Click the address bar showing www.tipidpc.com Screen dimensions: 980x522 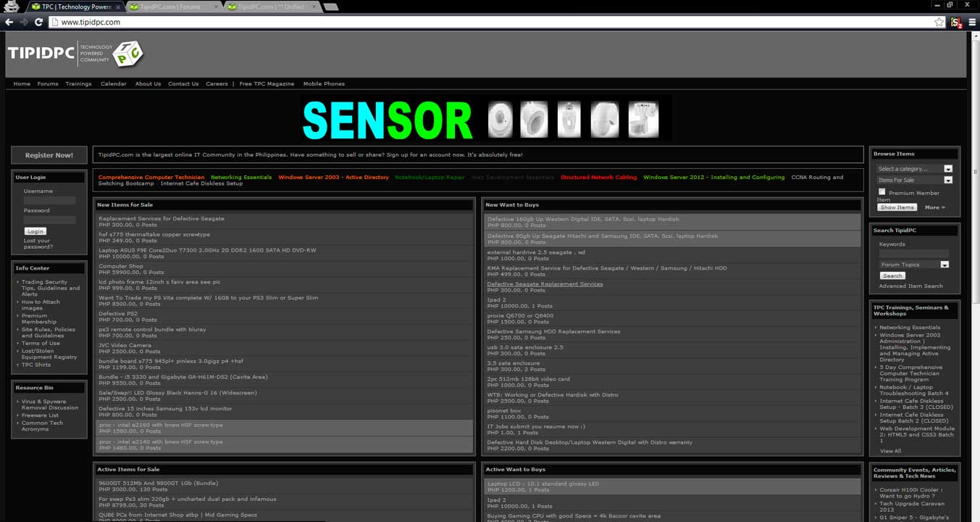(x=493, y=22)
